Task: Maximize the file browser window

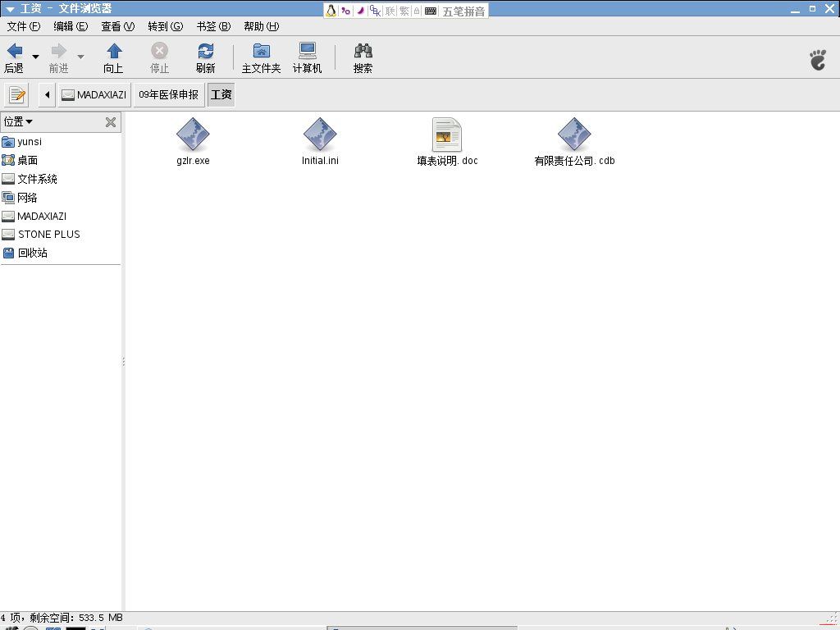Action: [x=813, y=9]
